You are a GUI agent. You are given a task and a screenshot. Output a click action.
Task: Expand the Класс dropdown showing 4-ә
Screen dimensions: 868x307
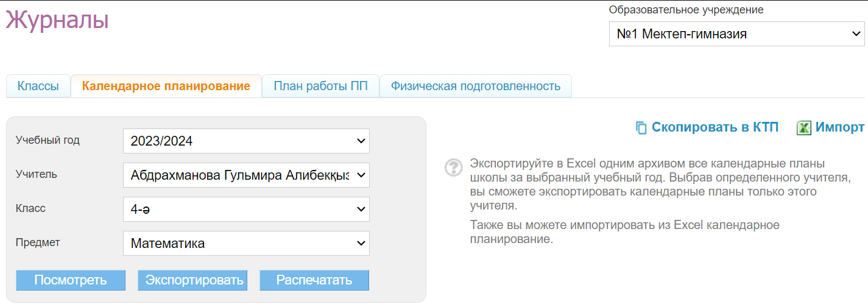(x=246, y=210)
